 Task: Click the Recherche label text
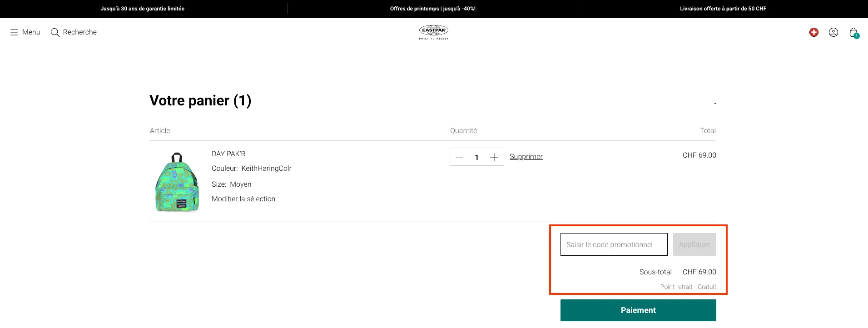(x=80, y=32)
